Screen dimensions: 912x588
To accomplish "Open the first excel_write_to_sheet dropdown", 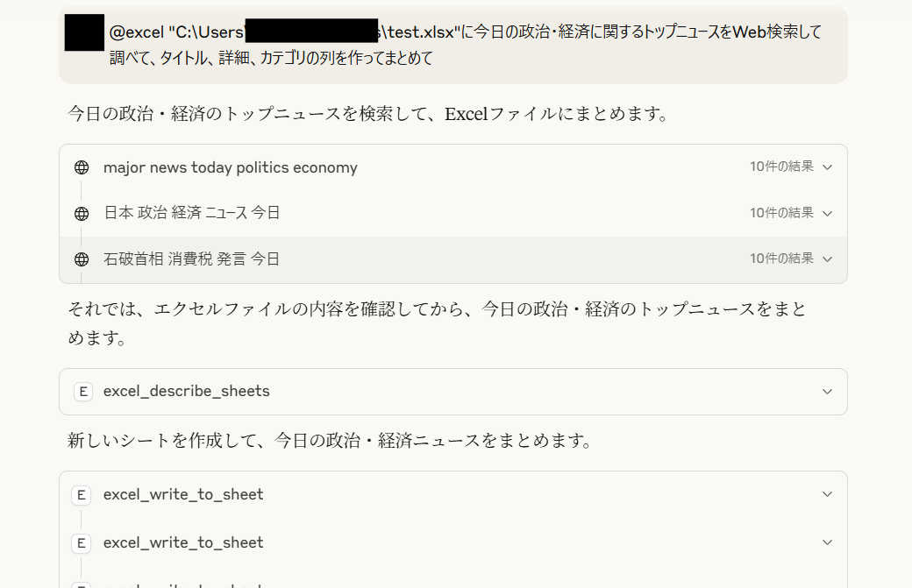I will pyautogui.click(x=825, y=494).
